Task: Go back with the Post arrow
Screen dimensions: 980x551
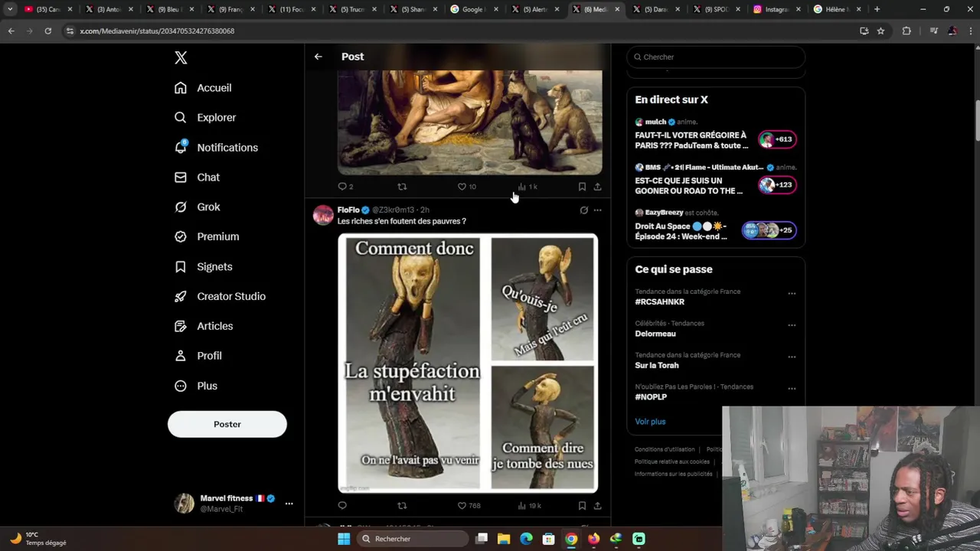Action: pyautogui.click(x=318, y=57)
